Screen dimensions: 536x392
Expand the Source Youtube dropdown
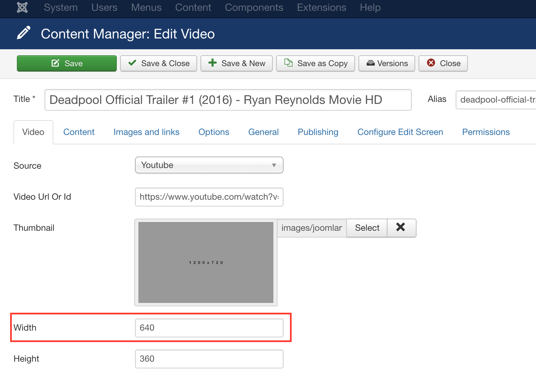(209, 165)
